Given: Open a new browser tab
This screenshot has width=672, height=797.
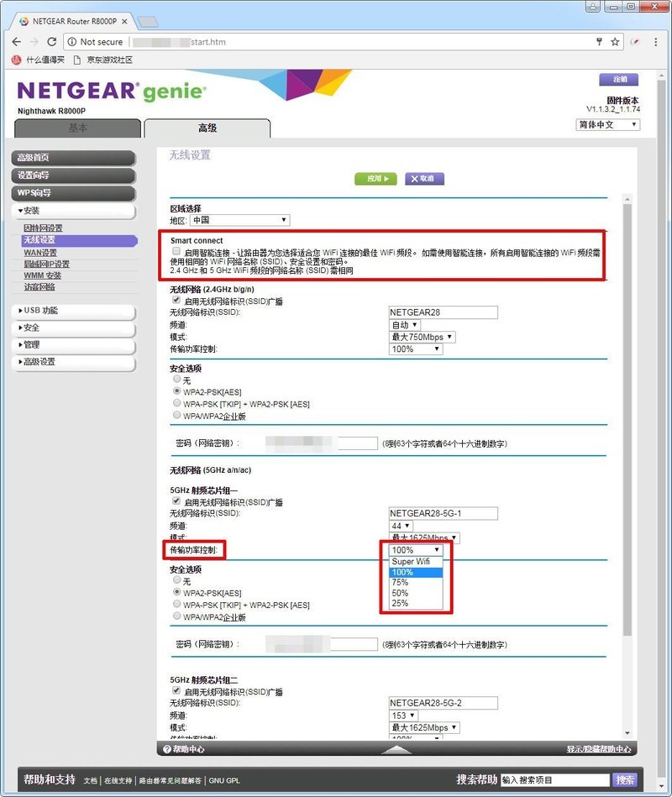Looking at the screenshot, I should 147,21.
